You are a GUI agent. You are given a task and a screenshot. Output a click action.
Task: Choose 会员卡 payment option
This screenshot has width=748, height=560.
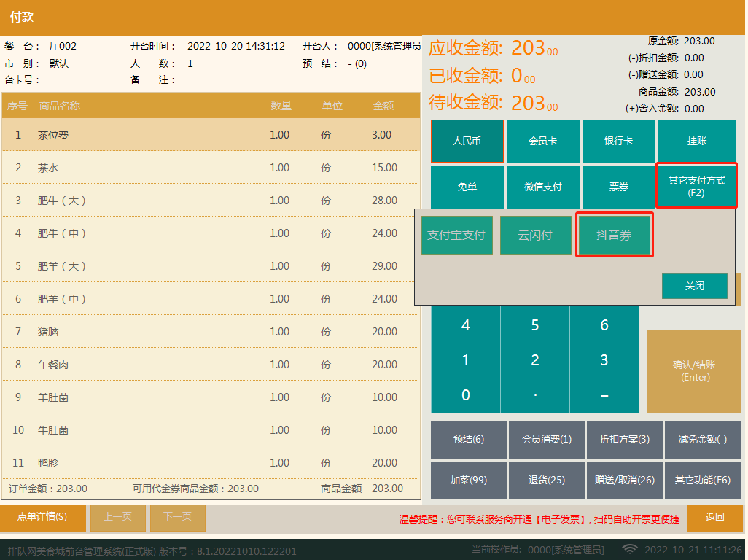pos(543,141)
